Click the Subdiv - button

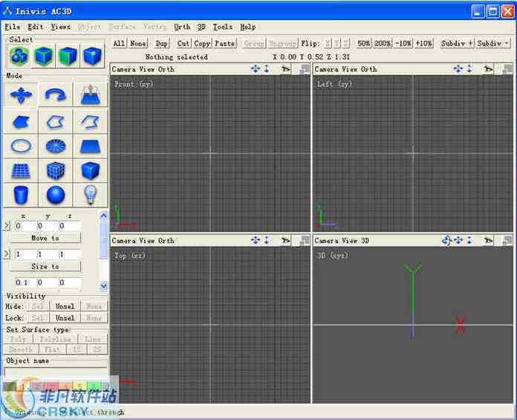pyautogui.click(x=493, y=44)
